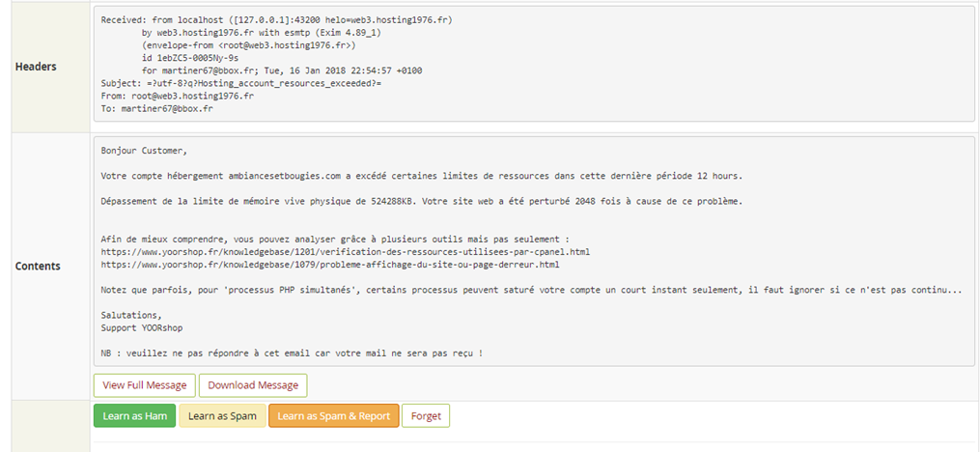The height and width of the screenshot is (452, 980).
Task: Click the Bonjour Customer greeting text
Action: click(144, 151)
